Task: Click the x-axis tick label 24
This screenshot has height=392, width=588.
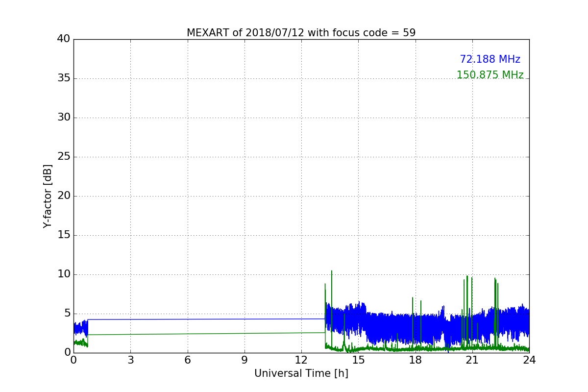Action: (529, 360)
